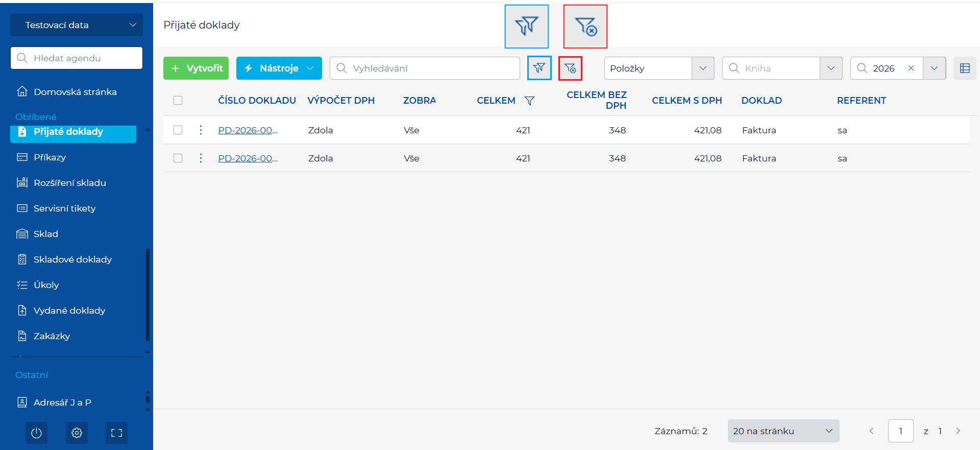Open the second row's three-dot menu

pyautogui.click(x=201, y=158)
